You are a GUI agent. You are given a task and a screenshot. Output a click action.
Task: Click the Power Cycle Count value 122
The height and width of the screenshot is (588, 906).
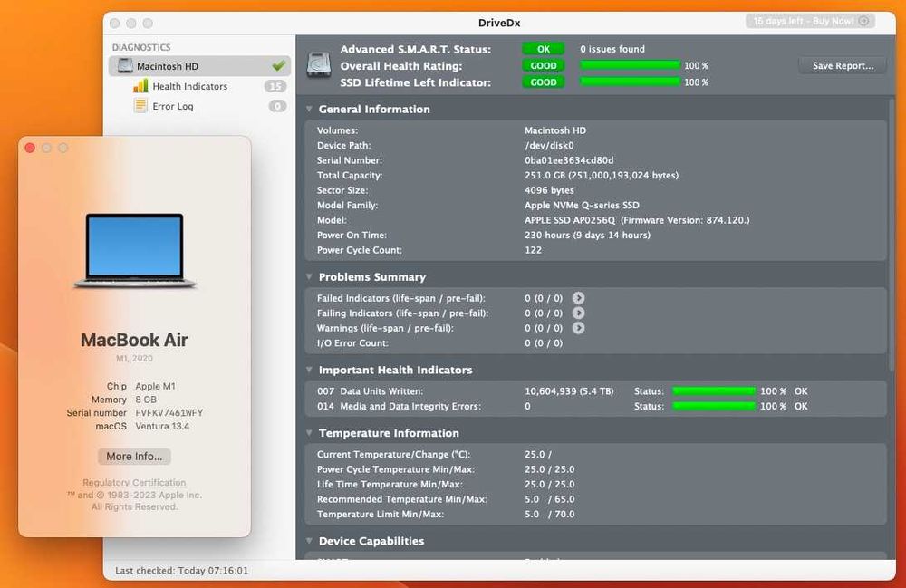534,250
